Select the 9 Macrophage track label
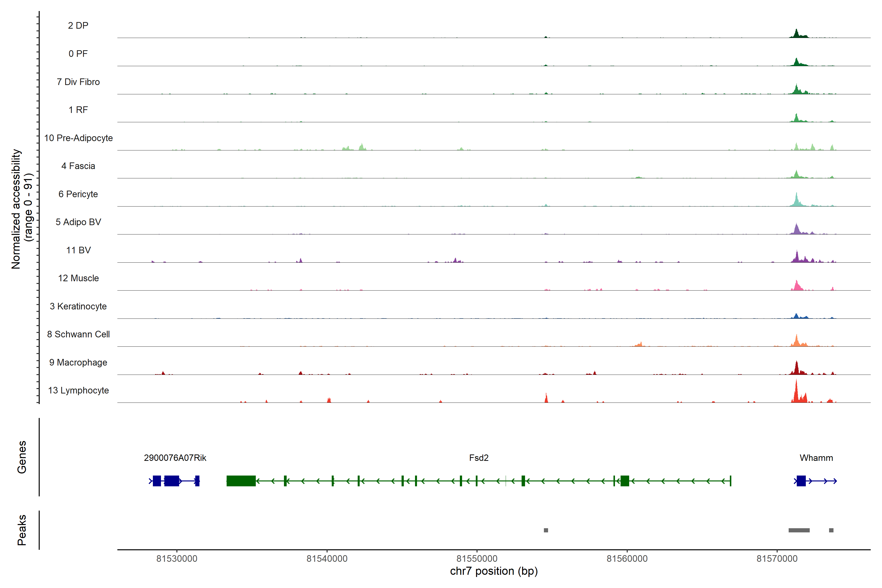 [78, 362]
